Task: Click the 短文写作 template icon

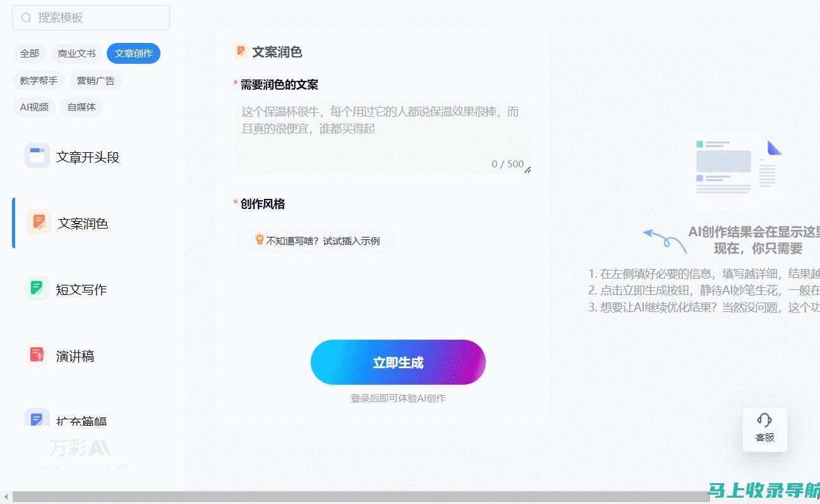Action: (x=37, y=289)
